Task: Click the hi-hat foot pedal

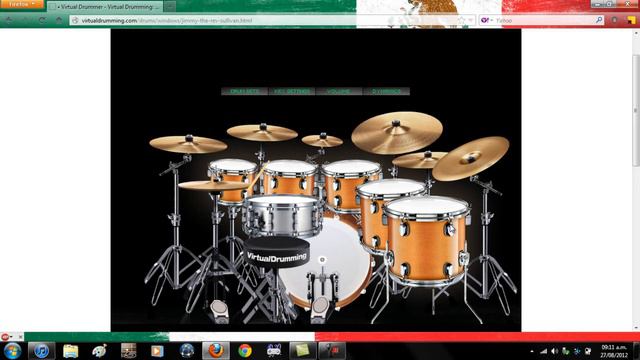Action: pyautogui.click(x=220, y=310)
